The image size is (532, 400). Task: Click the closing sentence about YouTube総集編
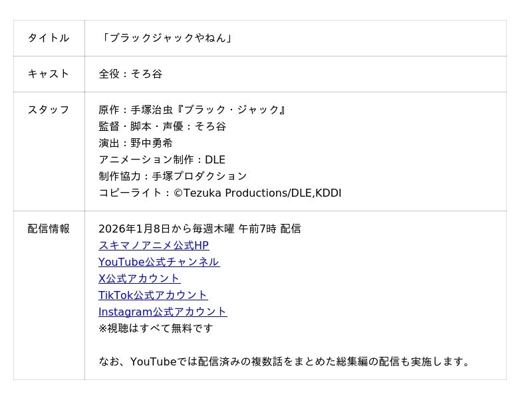point(286,361)
